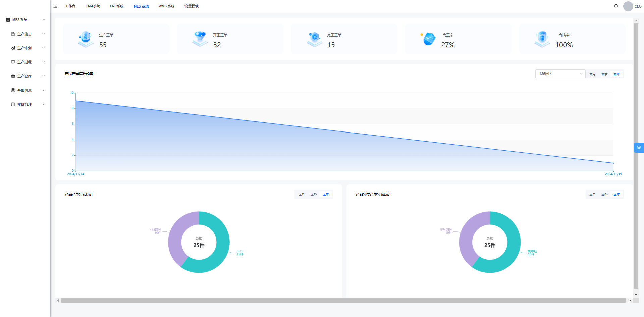Screen dimensions: 644x317
Task: Switch to the WMS 系统 tab
Action: [166, 6]
